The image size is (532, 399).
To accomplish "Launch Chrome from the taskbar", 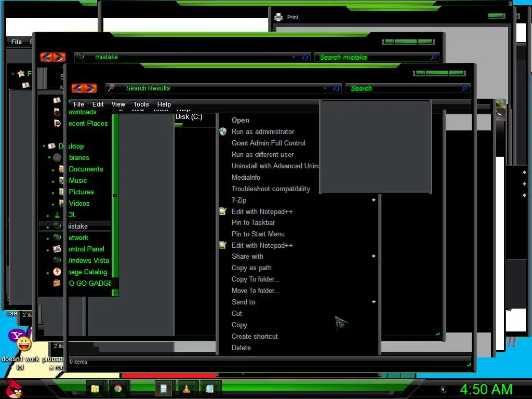I will coord(118,389).
